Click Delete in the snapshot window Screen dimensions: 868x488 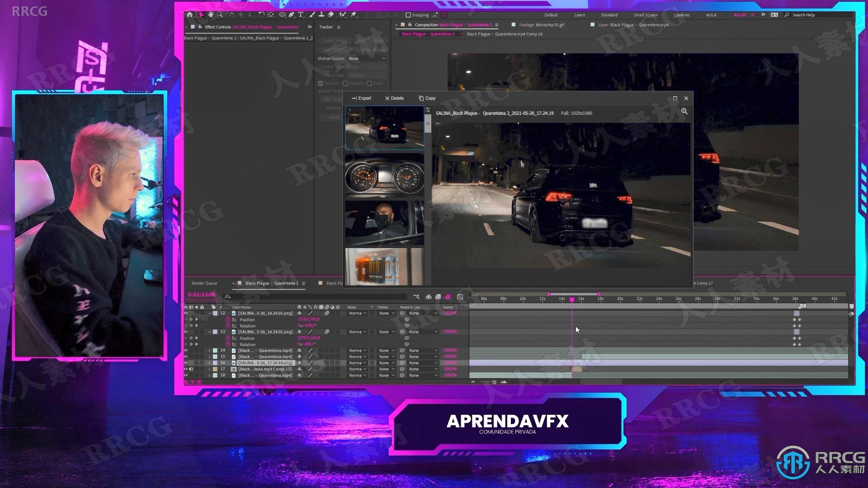pos(394,98)
